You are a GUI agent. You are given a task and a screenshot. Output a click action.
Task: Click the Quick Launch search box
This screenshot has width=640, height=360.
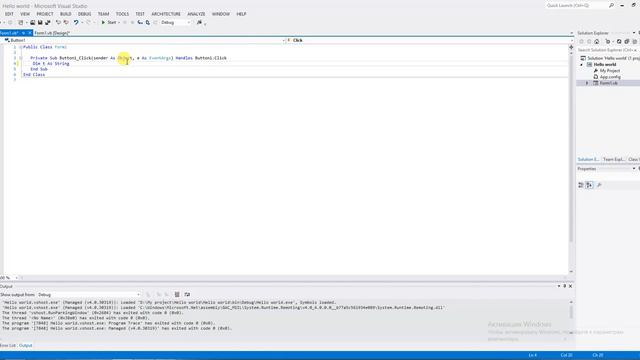pyautogui.click(x=576, y=6)
